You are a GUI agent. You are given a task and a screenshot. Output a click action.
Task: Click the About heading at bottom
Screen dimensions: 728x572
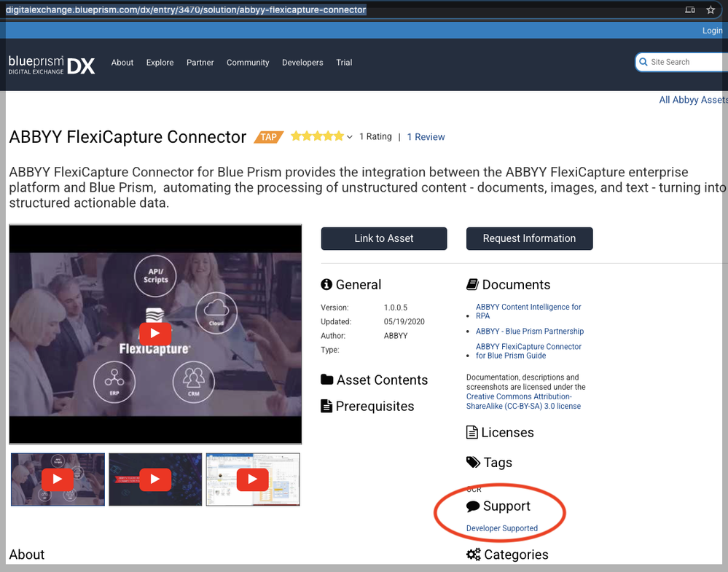[x=27, y=555]
